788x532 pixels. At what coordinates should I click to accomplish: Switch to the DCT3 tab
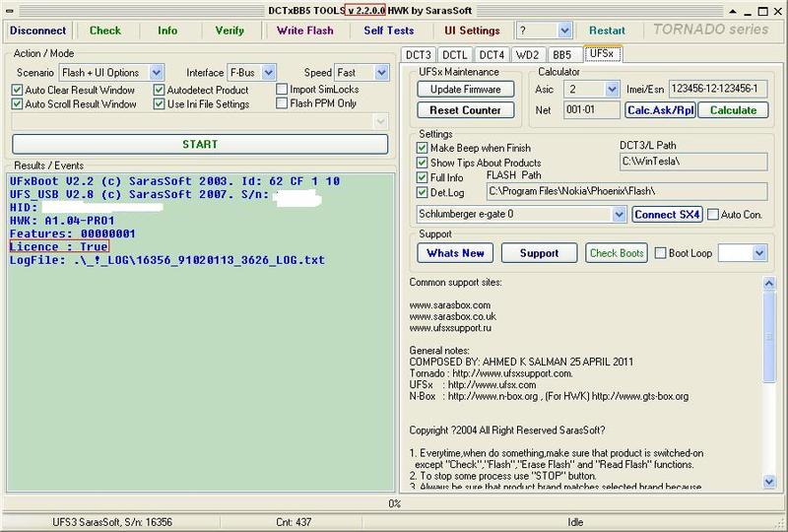418,54
